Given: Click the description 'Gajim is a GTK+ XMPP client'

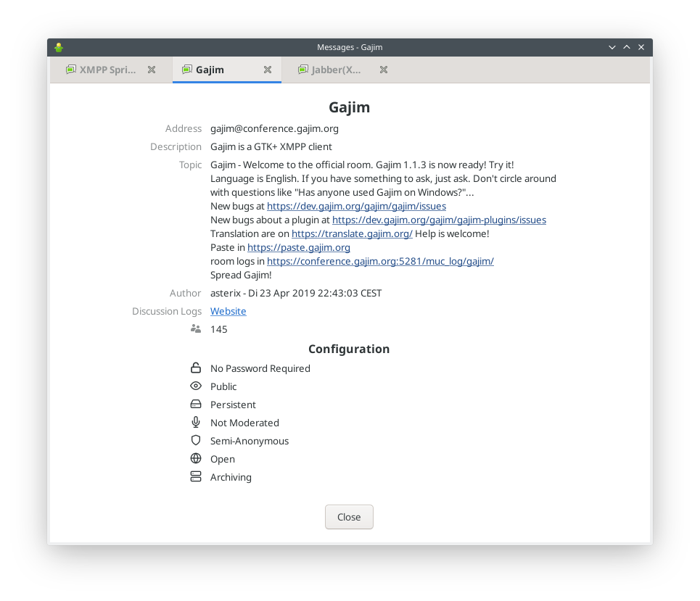Looking at the screenshot, I should coord(271,146).
